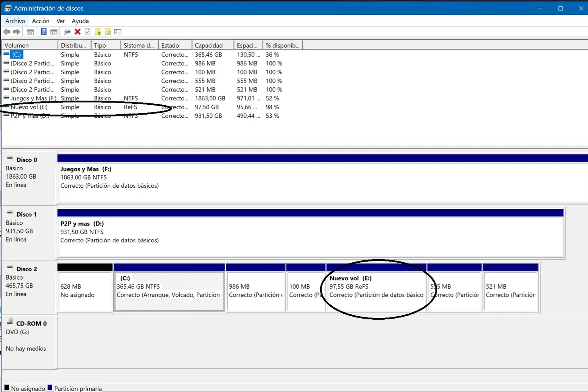Select the (C:) volume row in list

[151, 54]
